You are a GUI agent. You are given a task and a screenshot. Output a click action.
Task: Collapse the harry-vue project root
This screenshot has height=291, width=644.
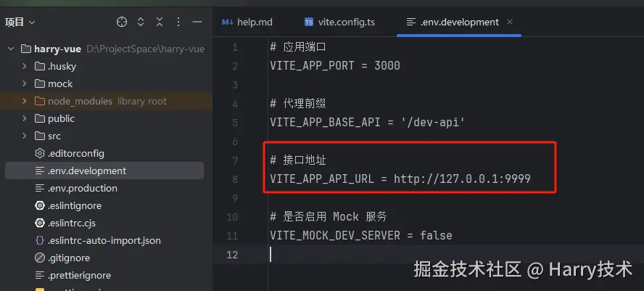(11, 49)
